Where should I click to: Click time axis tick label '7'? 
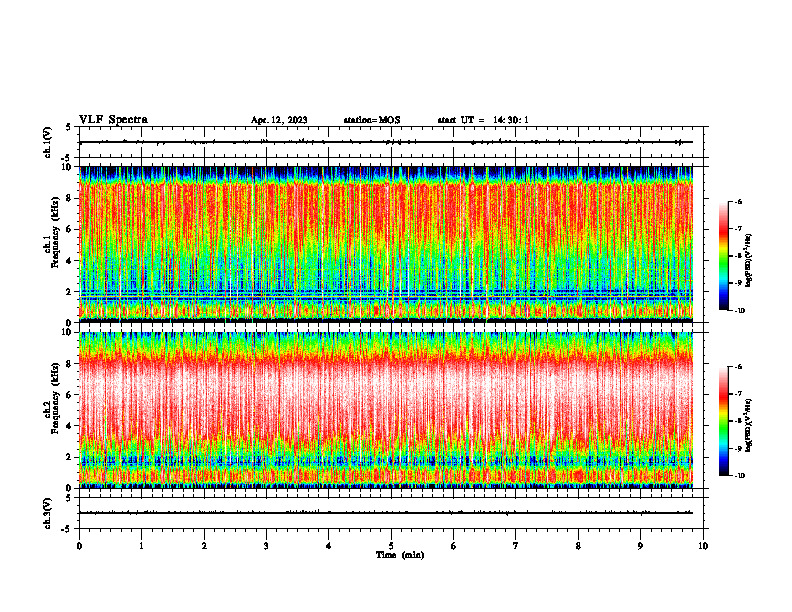click(516, 546)
